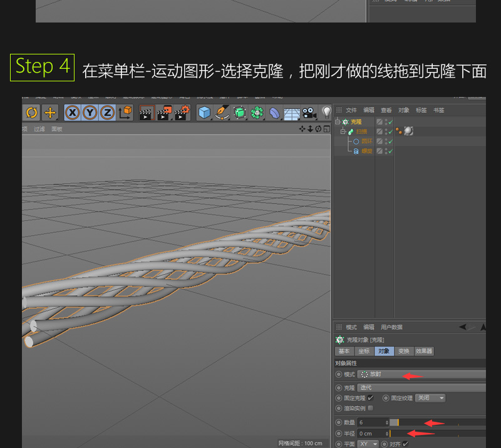
Task: Collapse the 克隆 tree node
Action: click(x=338, y=121)
